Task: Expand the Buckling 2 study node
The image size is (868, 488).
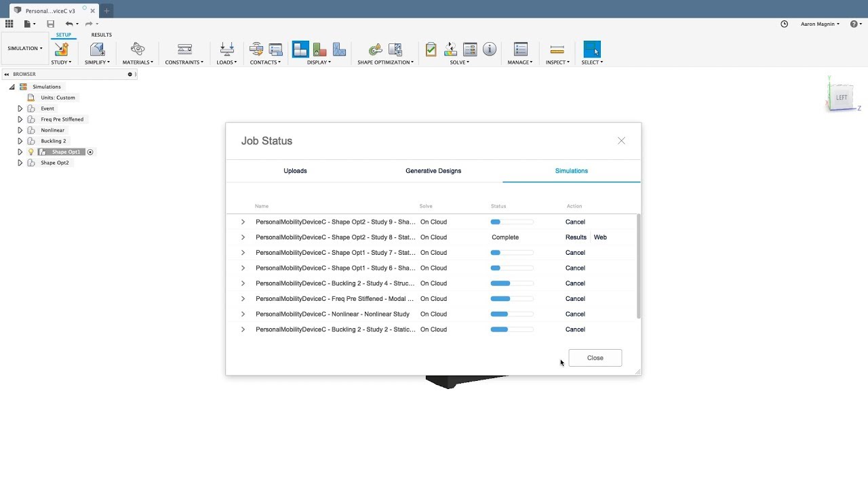Action: click(20, 141)
